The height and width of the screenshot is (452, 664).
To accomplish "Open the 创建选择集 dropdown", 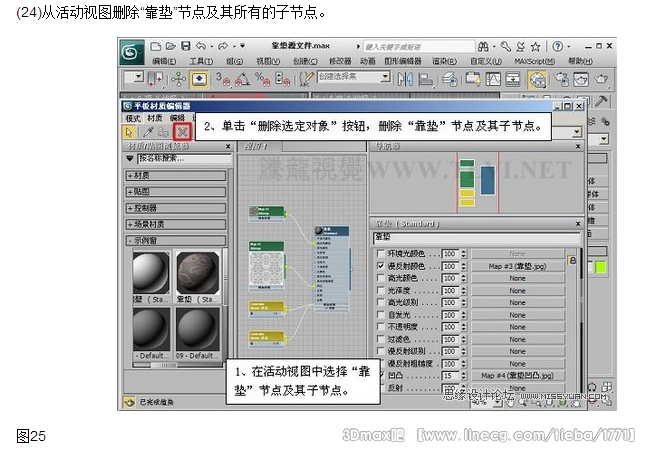I will [385, 77].
